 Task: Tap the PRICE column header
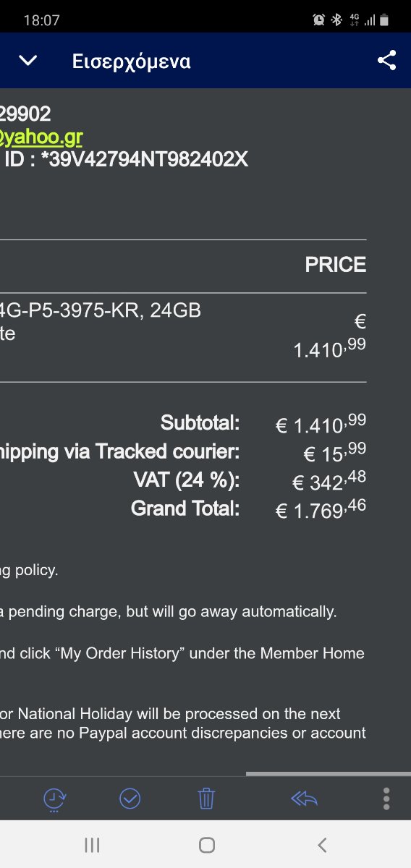[x=336, y=265]
